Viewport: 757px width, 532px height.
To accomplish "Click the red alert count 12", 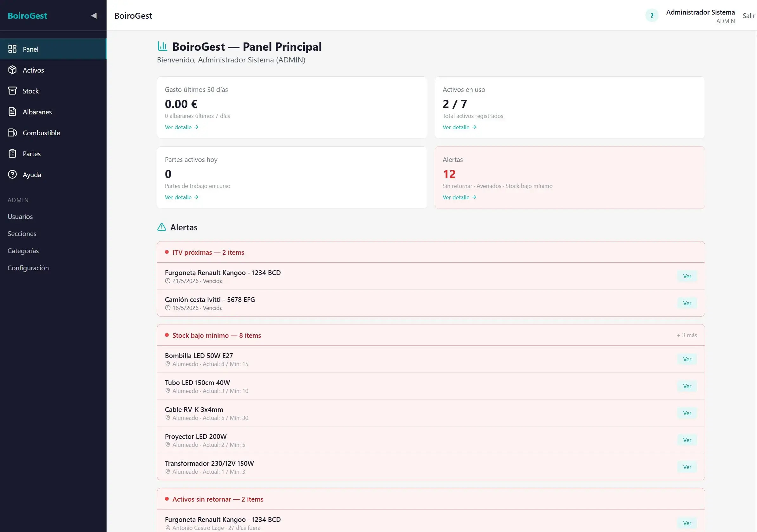I will pos(449,174).
